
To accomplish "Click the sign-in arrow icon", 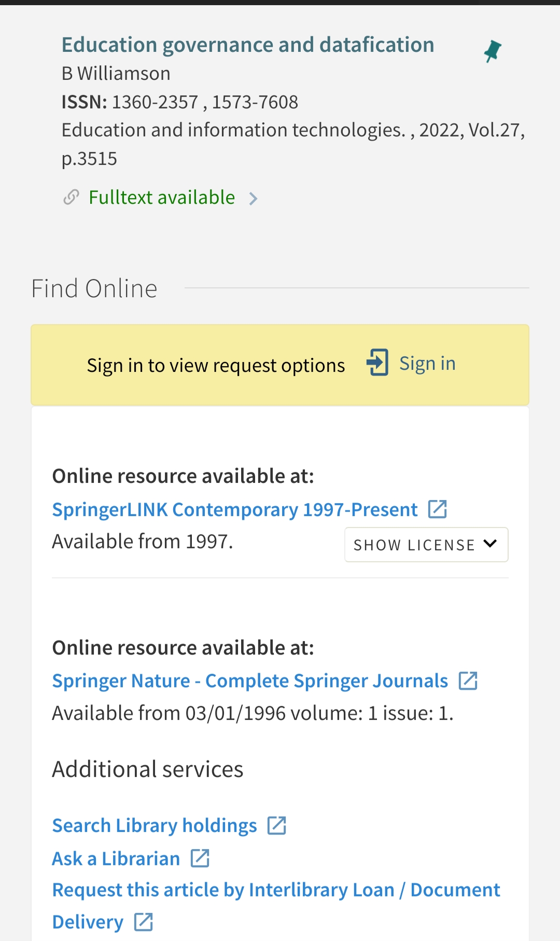I will pyautogui.click(x=377, y=362).
